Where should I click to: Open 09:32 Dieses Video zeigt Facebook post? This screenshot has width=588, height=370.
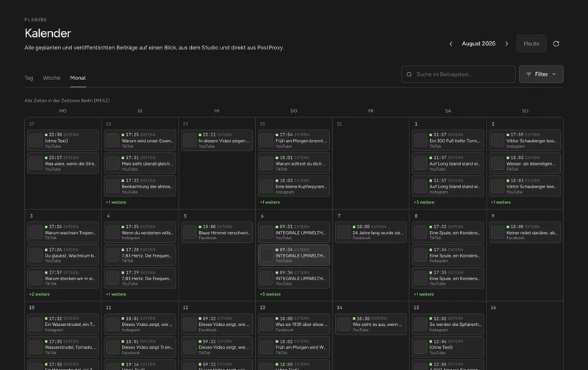[217, 324]
